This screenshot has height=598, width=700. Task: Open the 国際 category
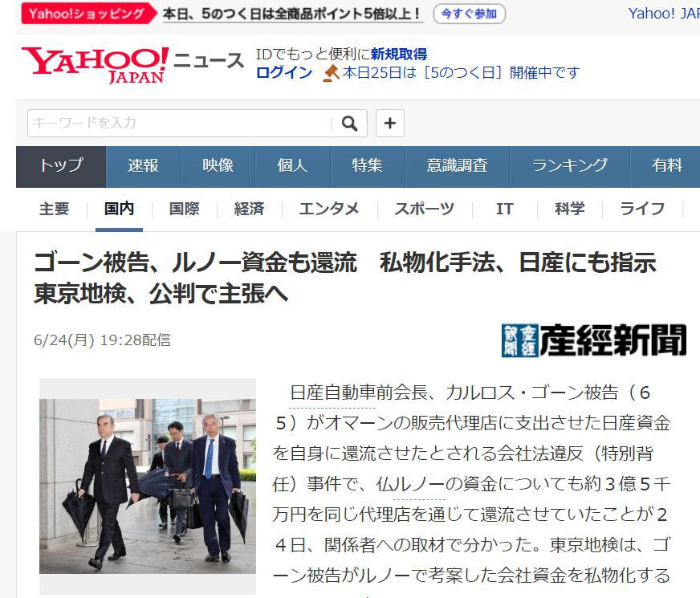coord(185,209)
